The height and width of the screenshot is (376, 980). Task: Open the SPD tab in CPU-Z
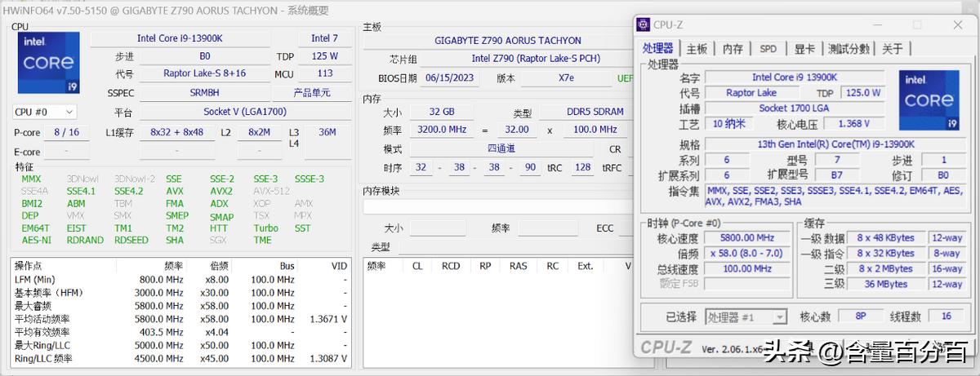768,49
